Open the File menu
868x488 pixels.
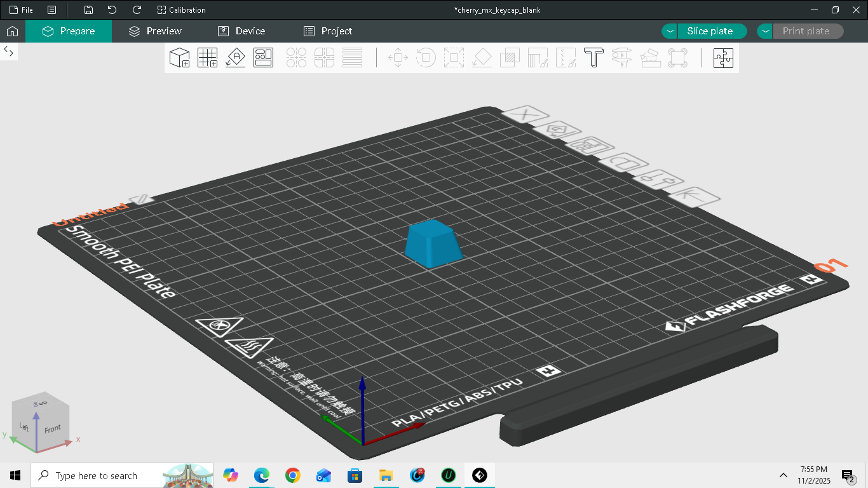coord(21,10)
